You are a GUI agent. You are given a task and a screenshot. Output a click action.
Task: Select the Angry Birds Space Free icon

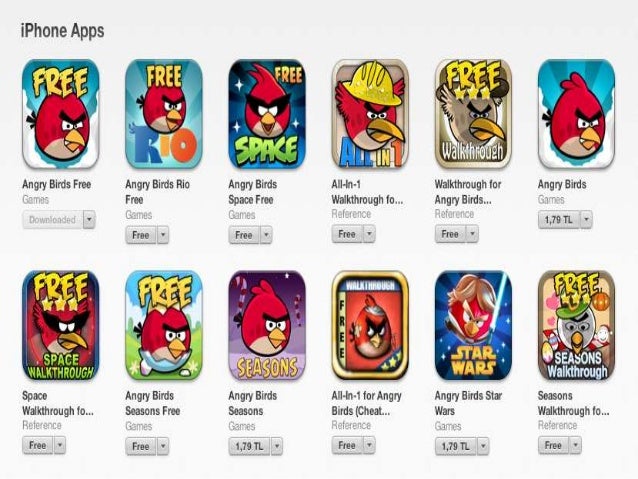tap(267, 114)
